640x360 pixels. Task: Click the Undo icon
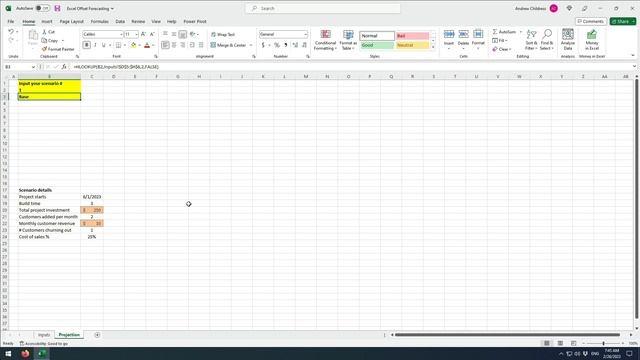pos(11,31)
